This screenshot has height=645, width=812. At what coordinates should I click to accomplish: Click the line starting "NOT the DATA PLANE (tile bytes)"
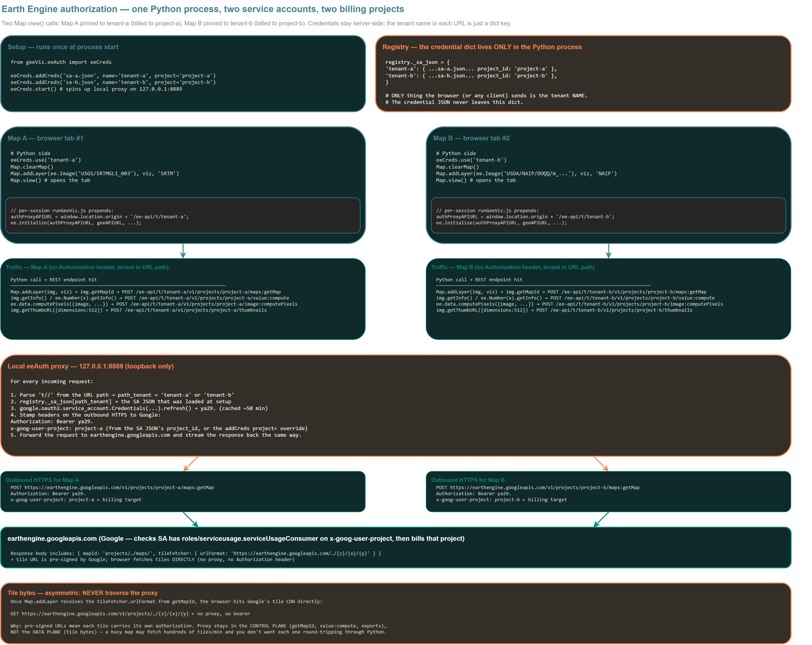[x=199, y=632]
